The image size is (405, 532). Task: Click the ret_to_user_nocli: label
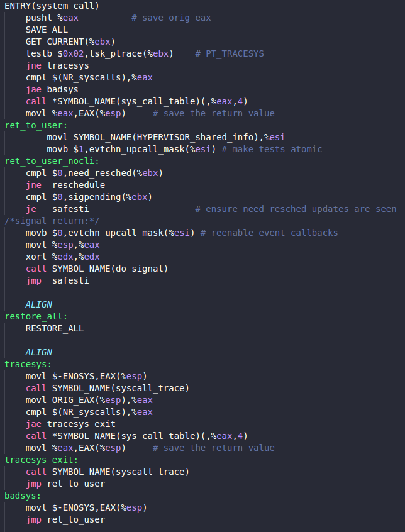(52, 161)
